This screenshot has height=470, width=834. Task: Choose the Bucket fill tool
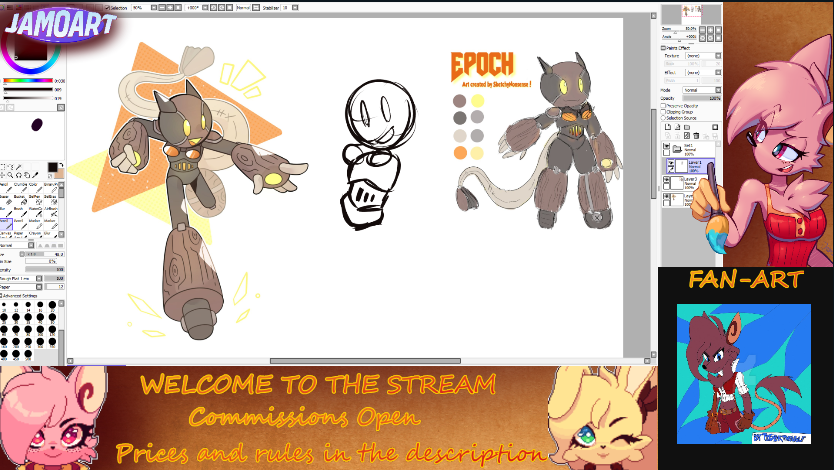pyautogui.click(x=21, y=199)
